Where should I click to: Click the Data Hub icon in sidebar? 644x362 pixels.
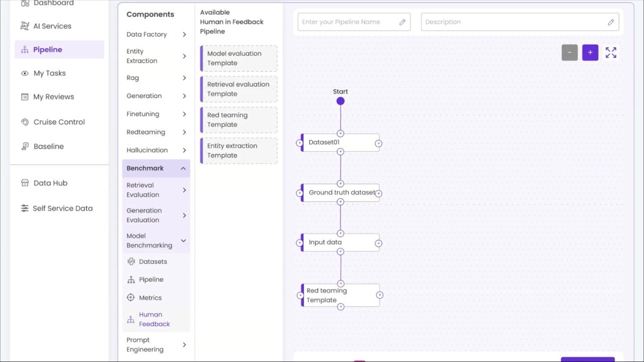coord(25,183)
